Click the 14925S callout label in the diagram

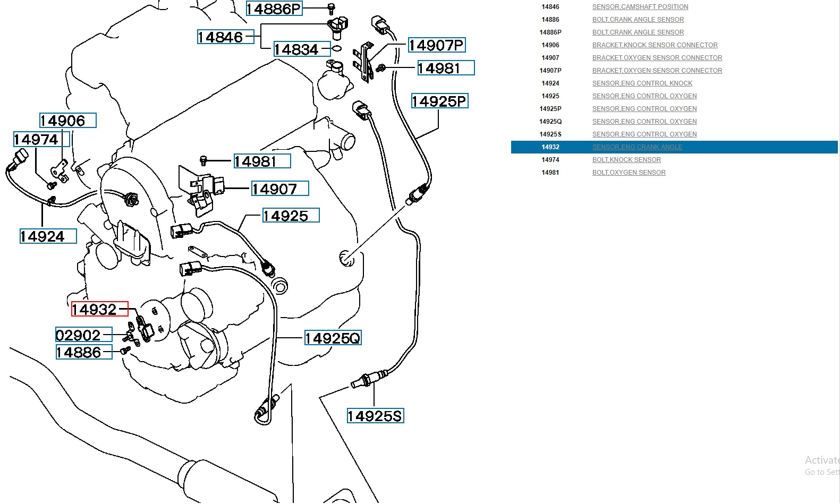(x=375, y=416)
